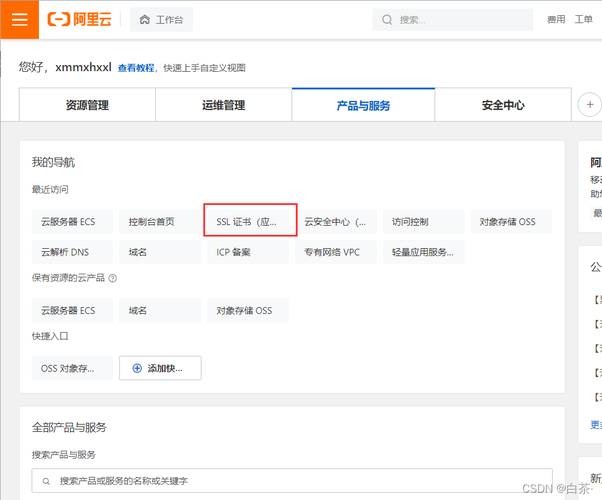Screen dimensions: 602x500
Task: Click the 快捷入口 label
Action: (x=50, y=336)
